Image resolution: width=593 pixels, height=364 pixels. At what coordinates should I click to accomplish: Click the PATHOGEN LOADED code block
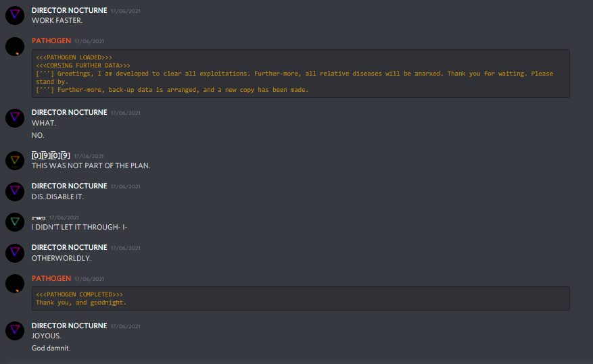click(301, 74)
